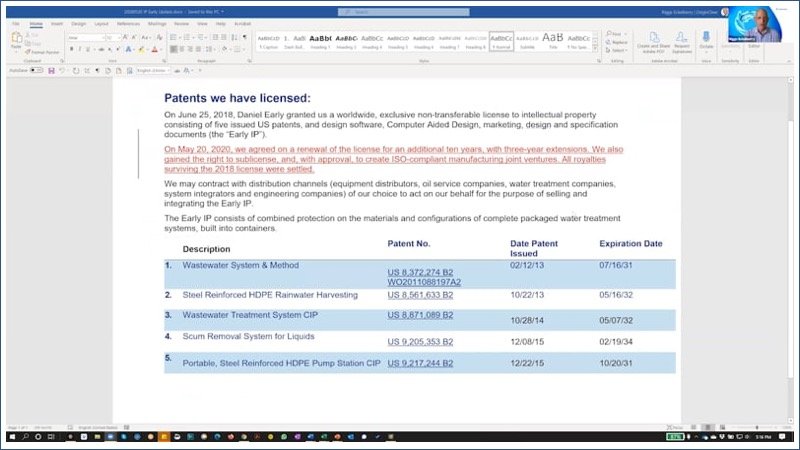This screenshot has width=800, height=450.
Task: Open patent link US 8,871,089 B2
Action: click(420, 315)
